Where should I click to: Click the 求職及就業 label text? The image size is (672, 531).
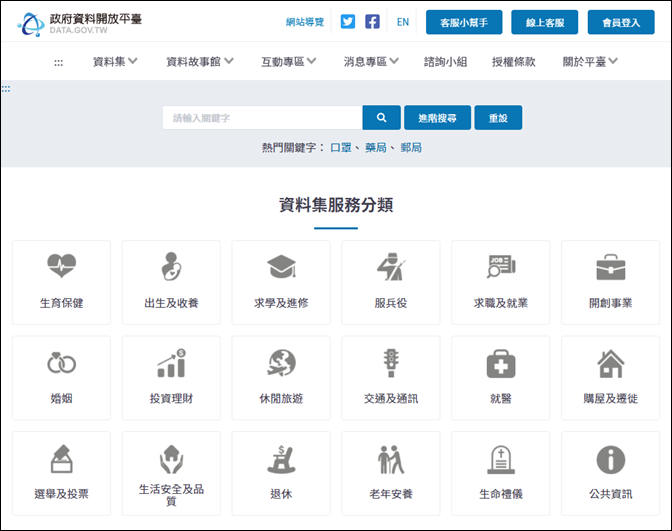[501, 303]
